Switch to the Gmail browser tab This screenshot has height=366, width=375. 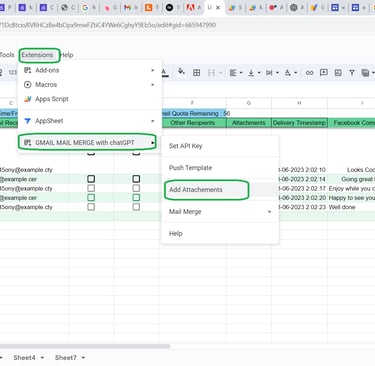[127, 7]
